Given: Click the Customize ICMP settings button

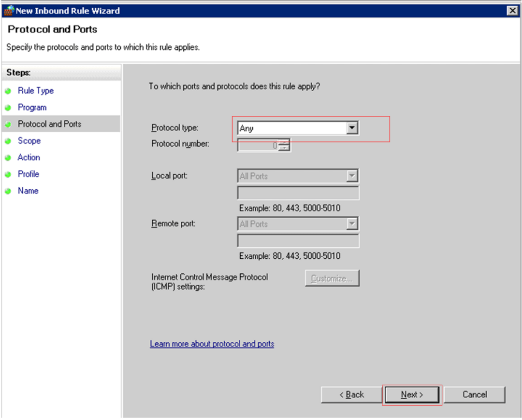Looking at the screenshot, I should pyautogui.click(x=332, y=278).
